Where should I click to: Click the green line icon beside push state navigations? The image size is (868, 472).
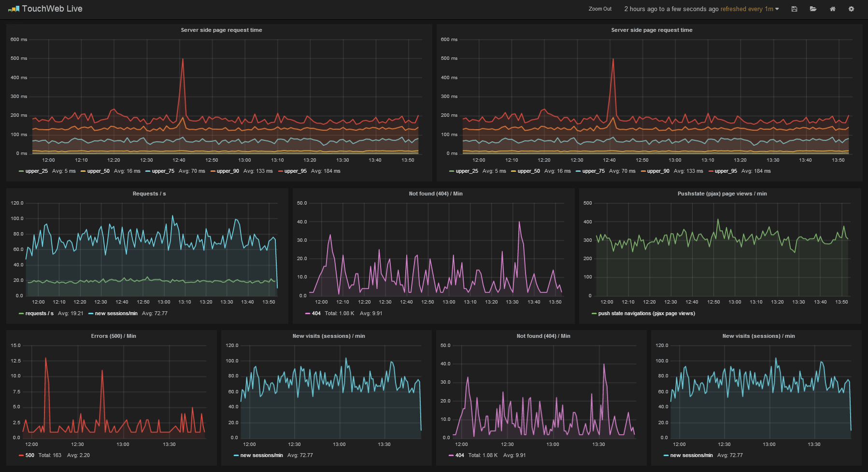coord(594,314)
